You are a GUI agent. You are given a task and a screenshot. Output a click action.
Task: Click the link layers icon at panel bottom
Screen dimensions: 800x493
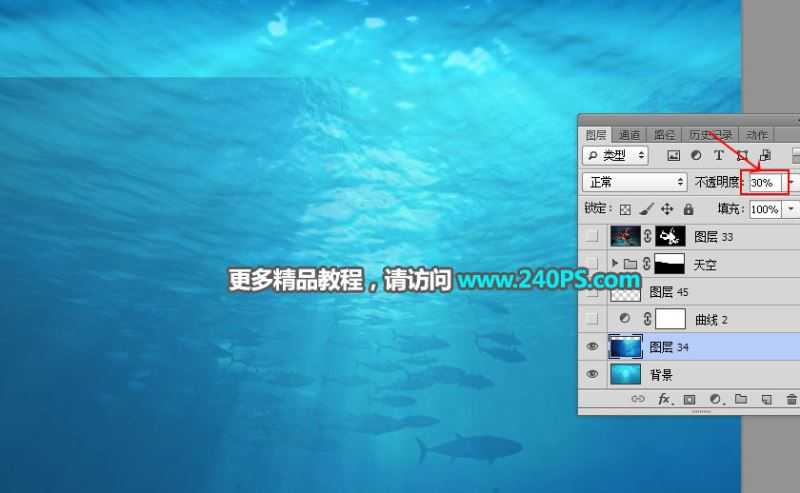click(638, 399)
